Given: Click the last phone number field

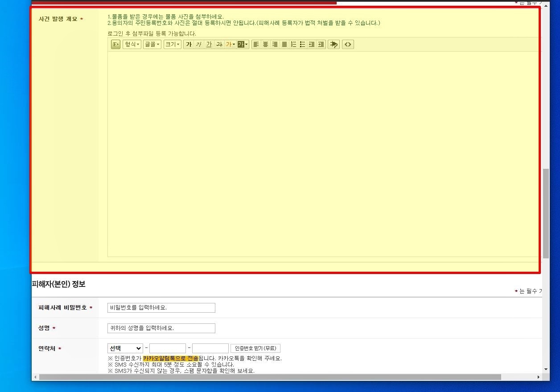Looking at the screenshot, I should pos(210,348).
